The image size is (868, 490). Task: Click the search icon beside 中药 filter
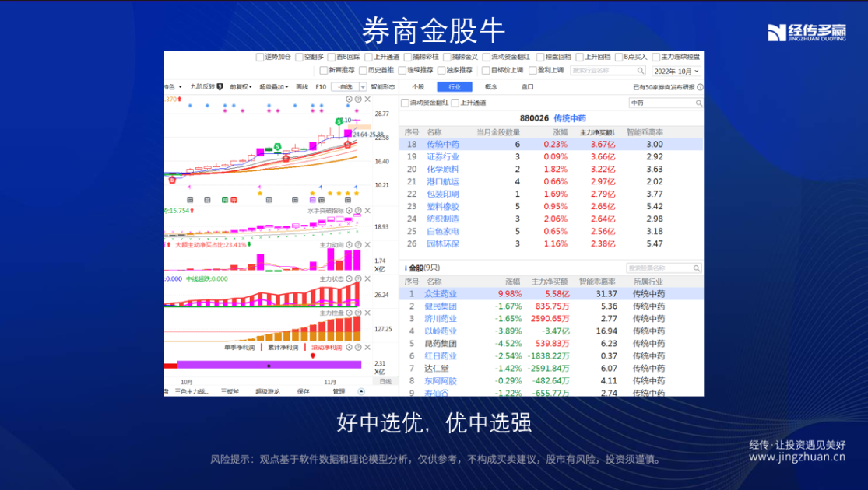[698, 103]
